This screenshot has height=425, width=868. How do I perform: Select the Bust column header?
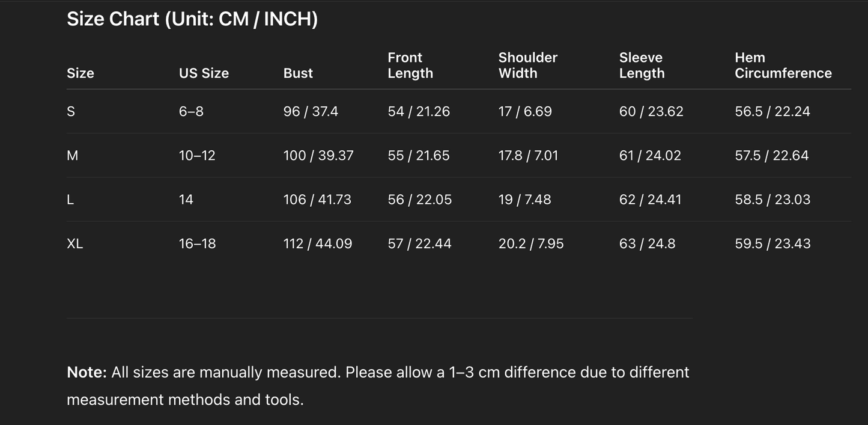[x=298, y=73]
